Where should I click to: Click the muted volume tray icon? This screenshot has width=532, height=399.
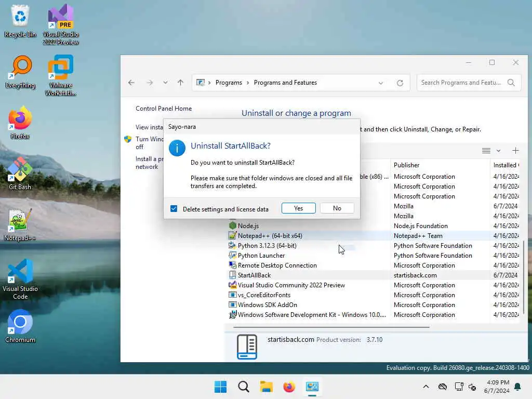pos(472,387)
